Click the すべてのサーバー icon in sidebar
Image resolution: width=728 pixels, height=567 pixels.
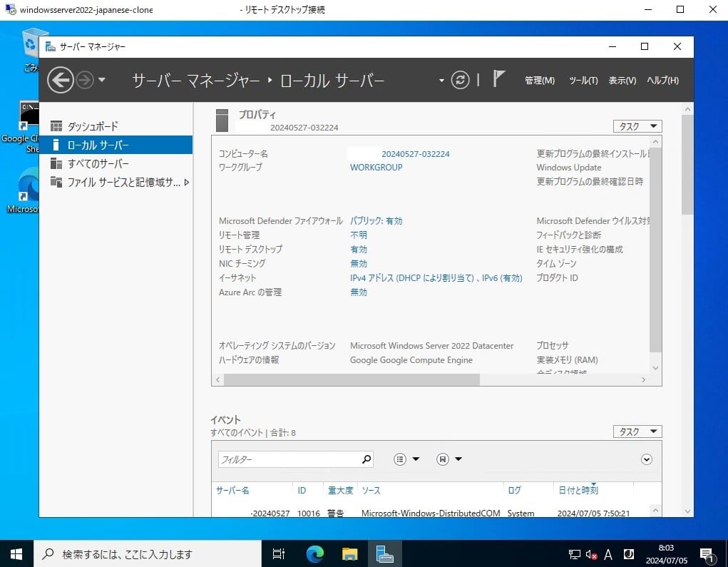point(56,163)
